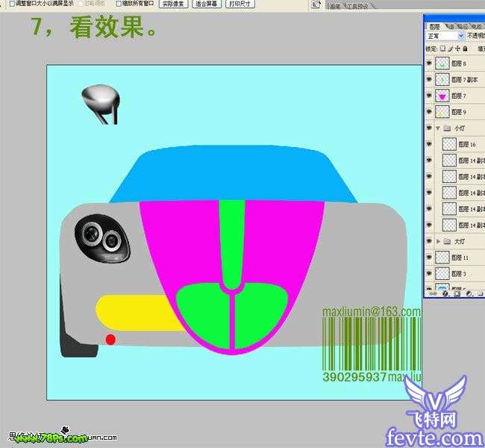485x448 pixels.
Task: Open the blend mode 正常 dropdown
Action: (445, 36)
